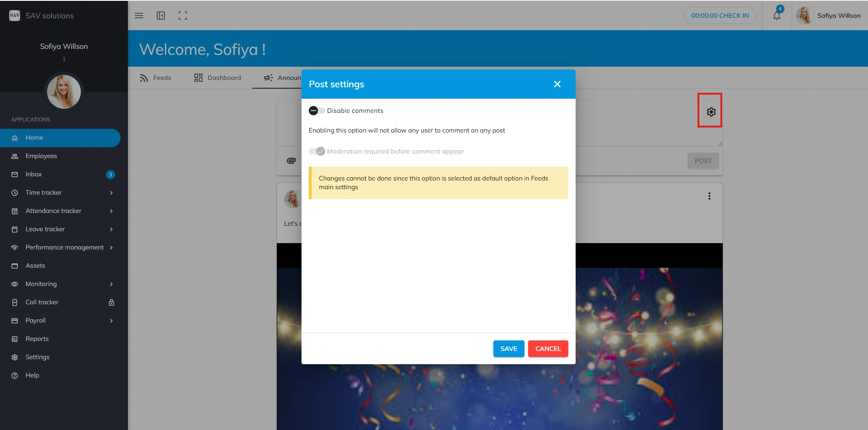Viewport: 868px width, 430px height.
Task: Switch to the Feeds tab
Action: tap(155, 78)
